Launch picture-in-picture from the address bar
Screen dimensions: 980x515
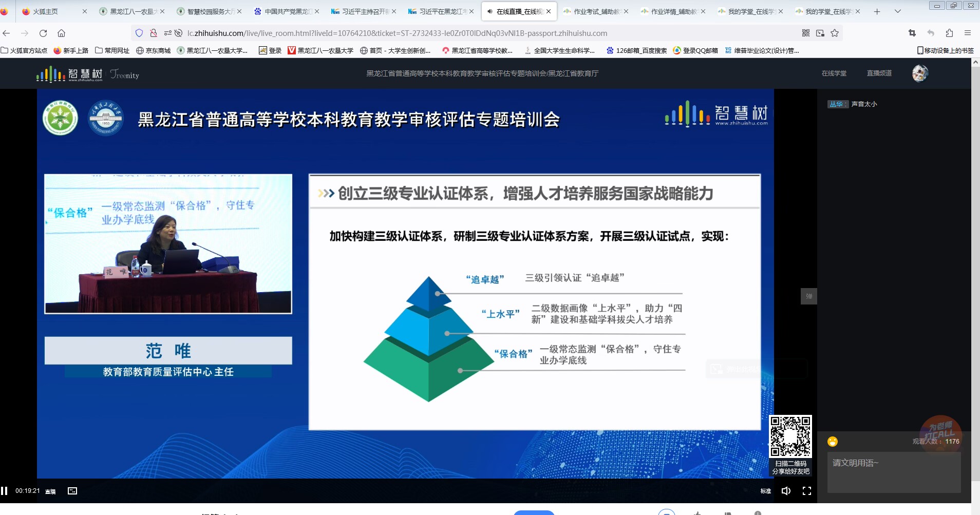tap(820, 33)
